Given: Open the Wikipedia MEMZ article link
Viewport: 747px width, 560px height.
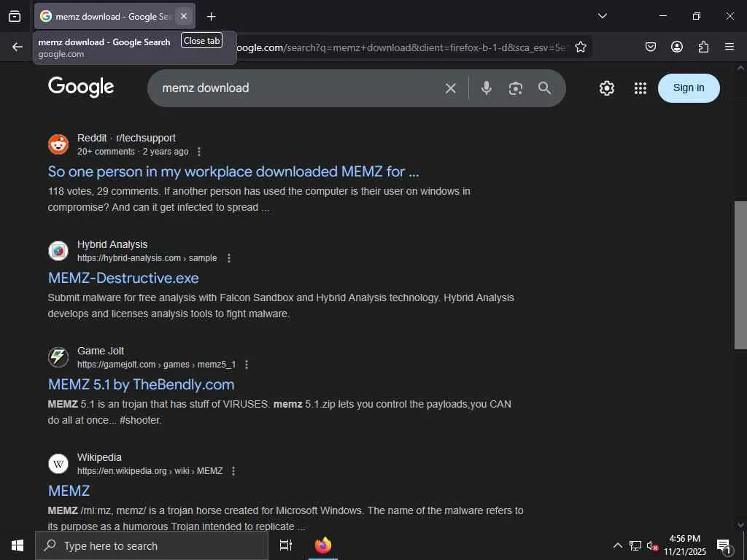Looking at the screenshot, I should click(x=69, y=491).
